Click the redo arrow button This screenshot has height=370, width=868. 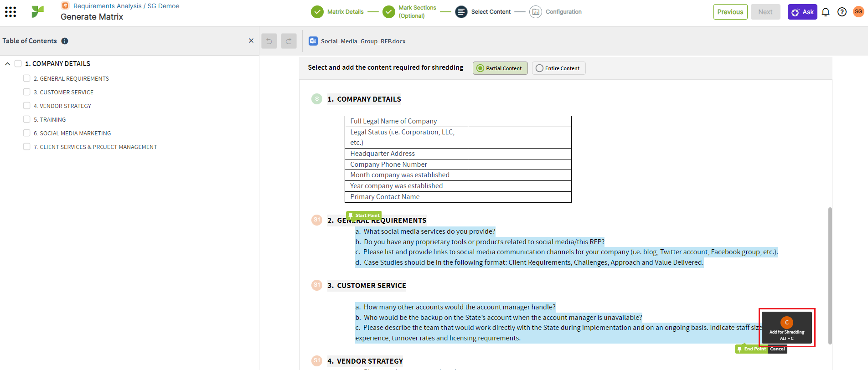pos(289,41)
